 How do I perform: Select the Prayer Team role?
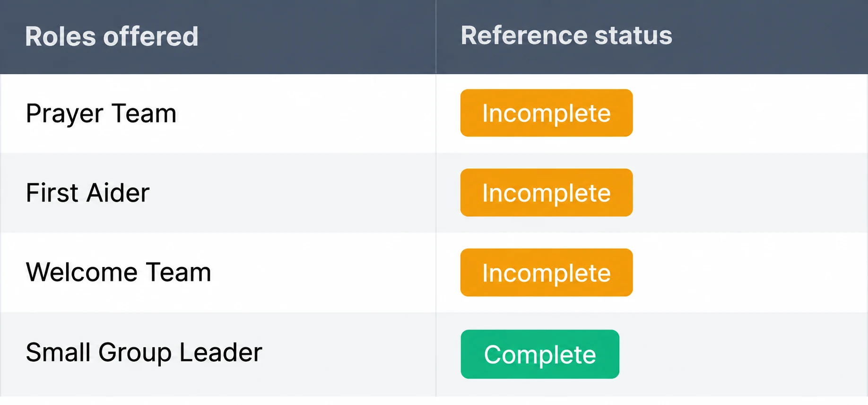click(x=101, y=114)
